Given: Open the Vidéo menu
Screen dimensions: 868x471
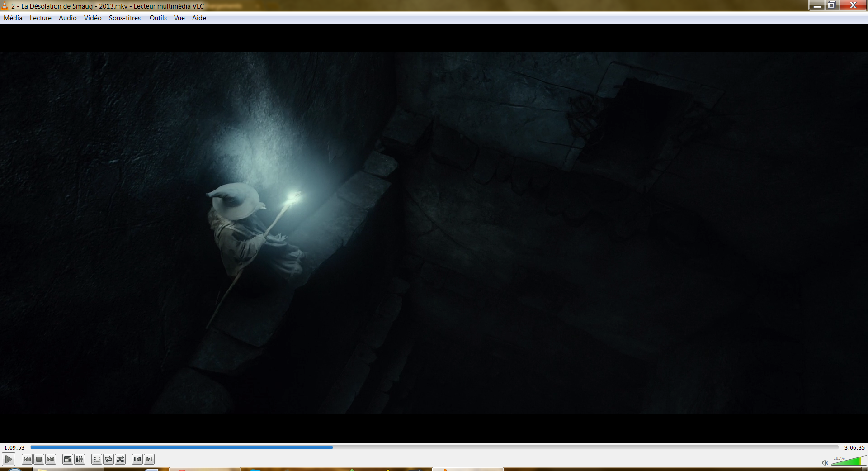Looking at the screenshot, I should (93, 18).
